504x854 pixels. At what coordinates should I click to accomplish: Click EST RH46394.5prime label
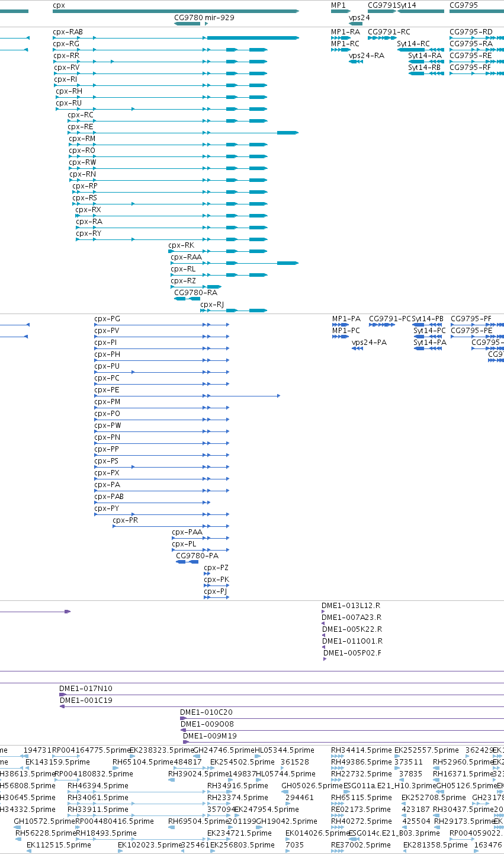pyautogui.click(x=98, y=786)
